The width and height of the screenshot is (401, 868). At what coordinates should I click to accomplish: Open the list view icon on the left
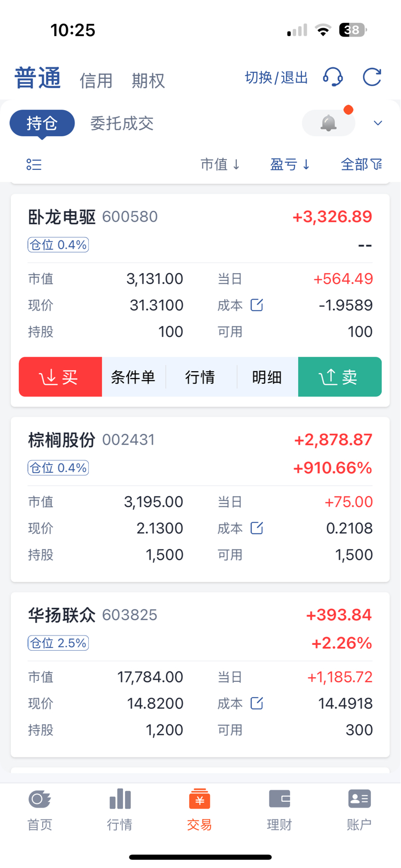click(34, 165)
